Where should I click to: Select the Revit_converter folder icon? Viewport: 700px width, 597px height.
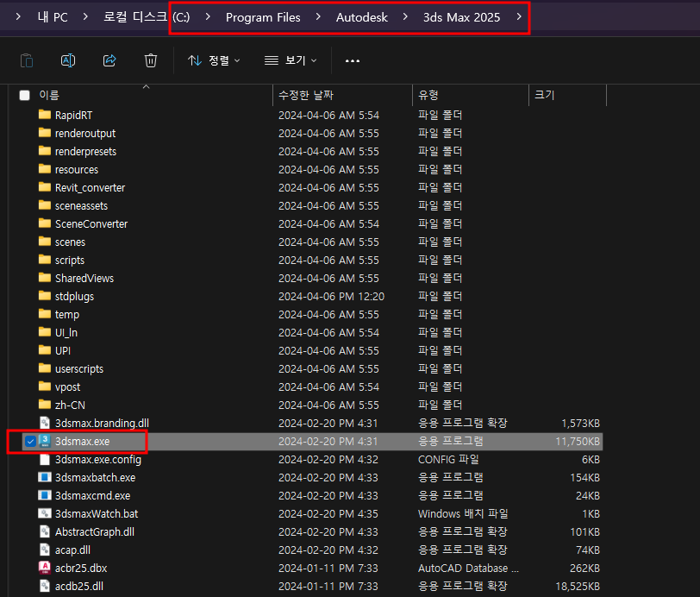click(x=45, y=187)
